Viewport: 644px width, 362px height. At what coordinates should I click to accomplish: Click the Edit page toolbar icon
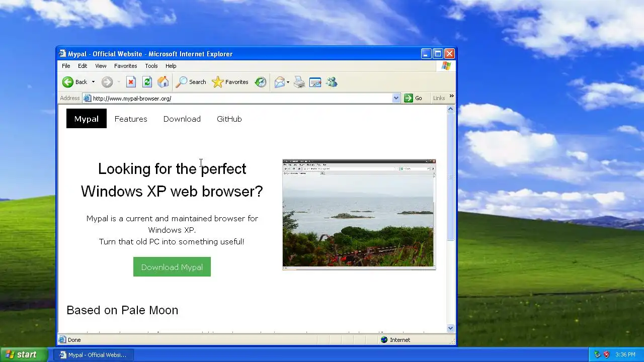click(315, 82)
